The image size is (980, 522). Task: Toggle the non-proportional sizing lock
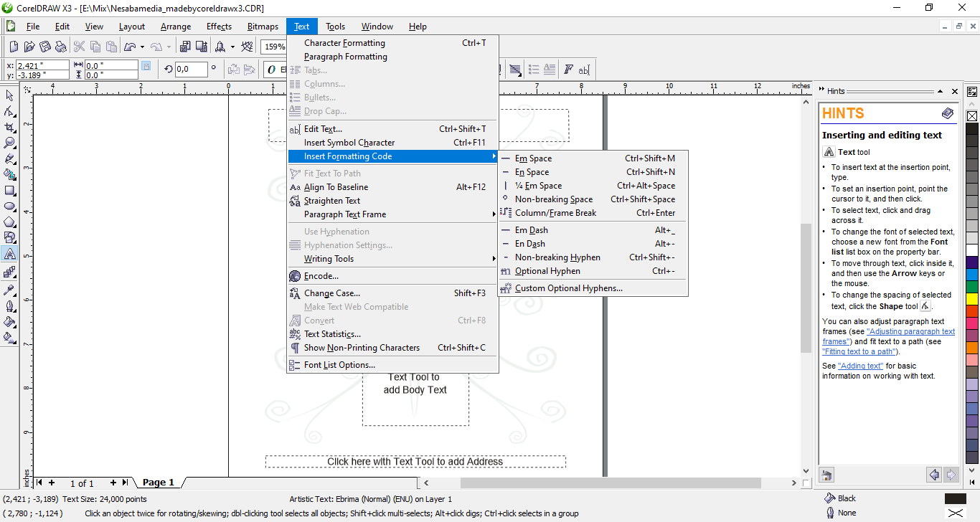click(146, 65)
